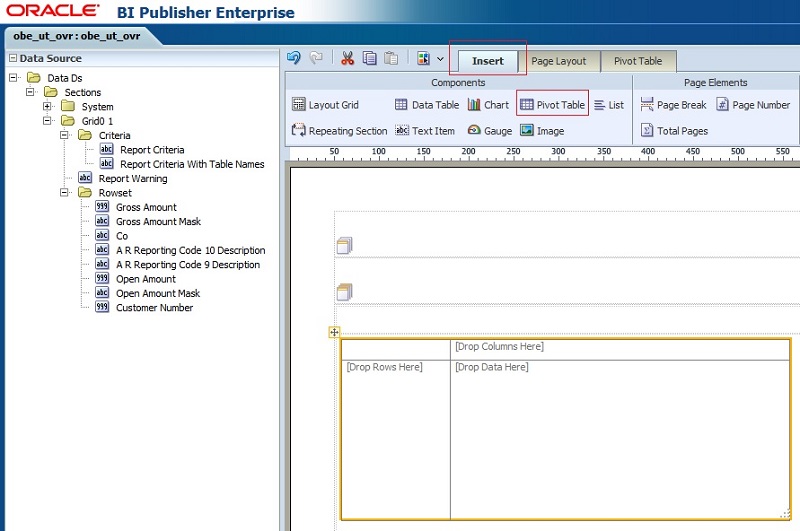Click the upper stacked-pages icon on canvas
Screen dimensions: 800x531
tap(344, 245)
